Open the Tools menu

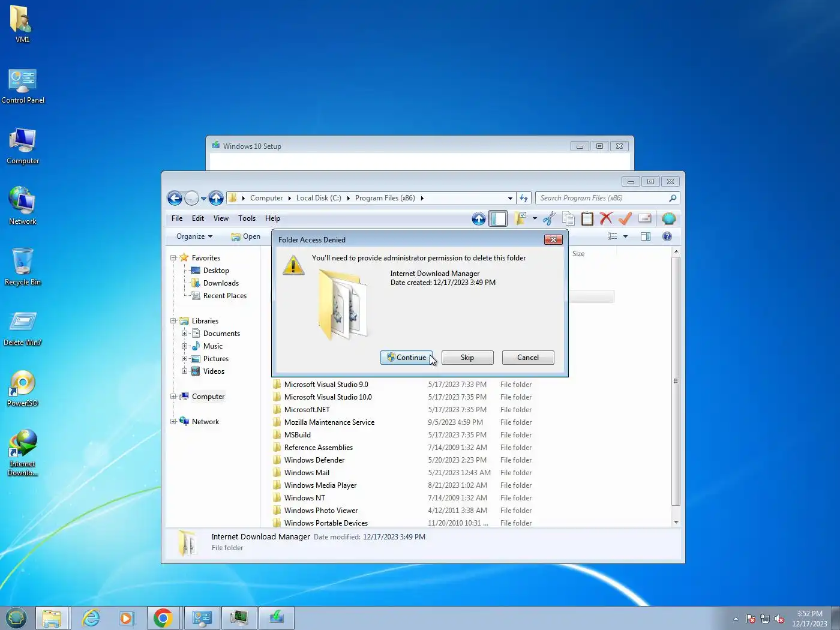click(x=247, y=218)
